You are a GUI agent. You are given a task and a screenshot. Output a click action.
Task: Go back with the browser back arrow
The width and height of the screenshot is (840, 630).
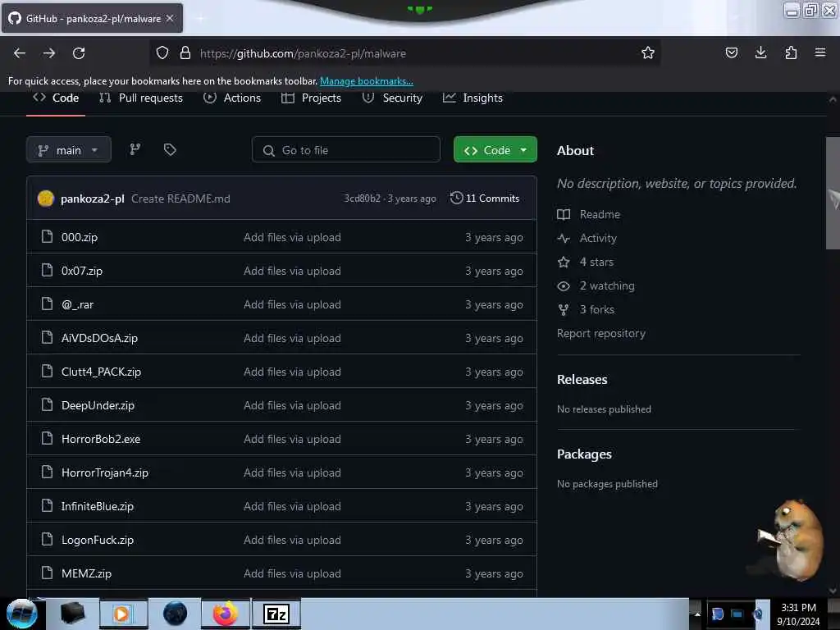point(20,53)
